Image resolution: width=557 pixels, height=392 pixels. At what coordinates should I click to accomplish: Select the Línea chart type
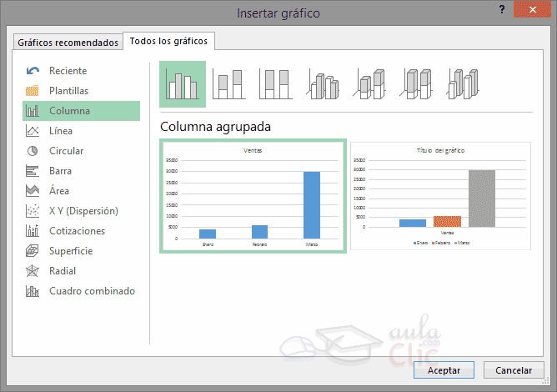coord(60,131)
